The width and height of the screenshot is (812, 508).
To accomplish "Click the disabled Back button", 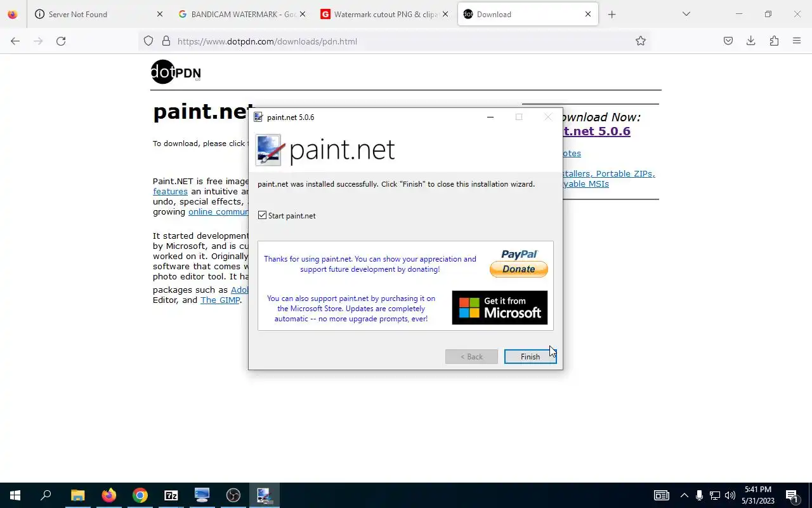I will 471,357.
